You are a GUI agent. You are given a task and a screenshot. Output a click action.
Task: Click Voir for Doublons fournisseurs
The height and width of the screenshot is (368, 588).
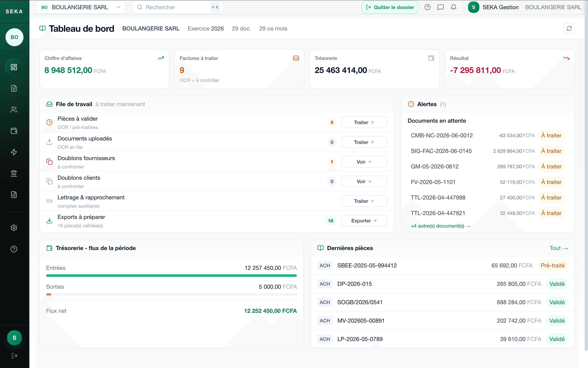tap(364, 162)
